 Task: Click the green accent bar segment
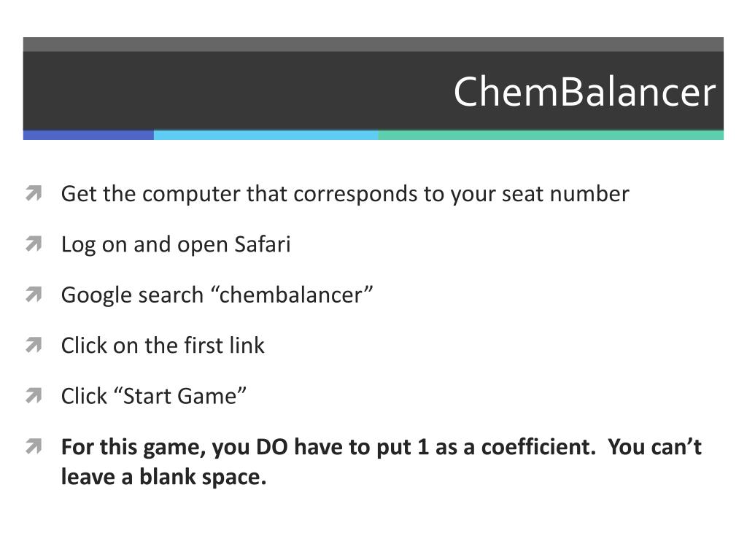pos(551,135)
